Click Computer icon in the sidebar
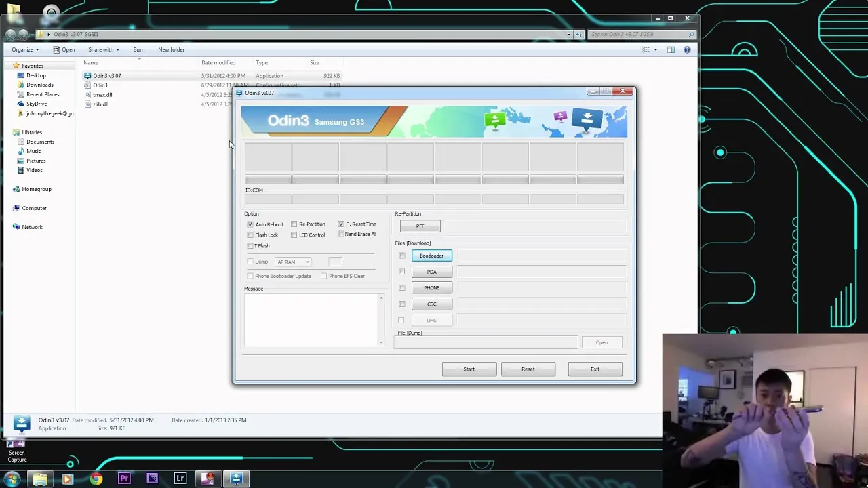The image size is (868, 488). coord(16,208)
